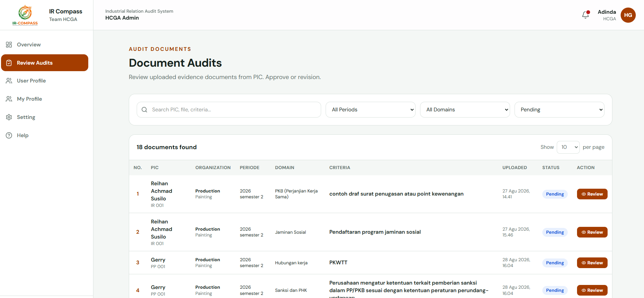Click 'PKB (Perjanjian Kerja Sama)' domain cell
This screenshot has width=644, height=298.
[296, 194]
